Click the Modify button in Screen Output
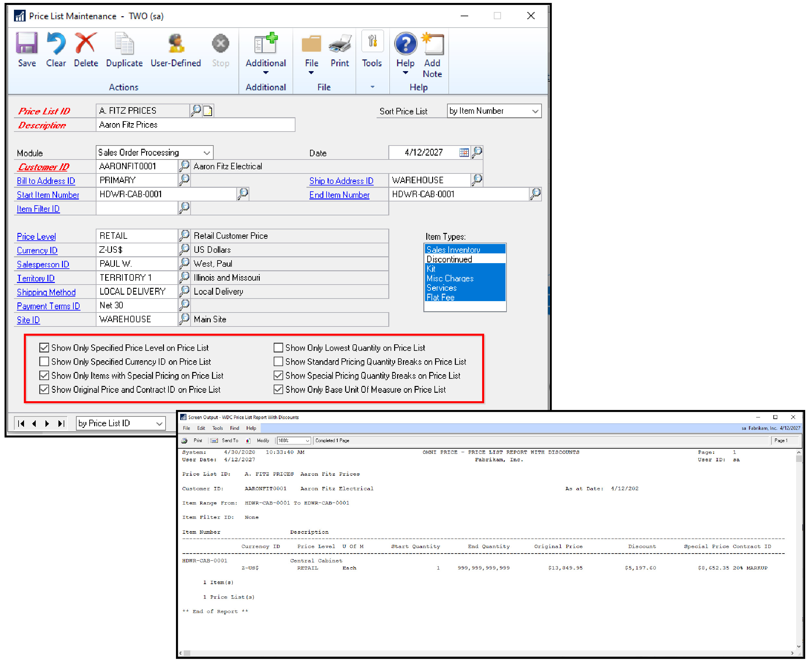The image size is (812, 664). coord(258,440)
